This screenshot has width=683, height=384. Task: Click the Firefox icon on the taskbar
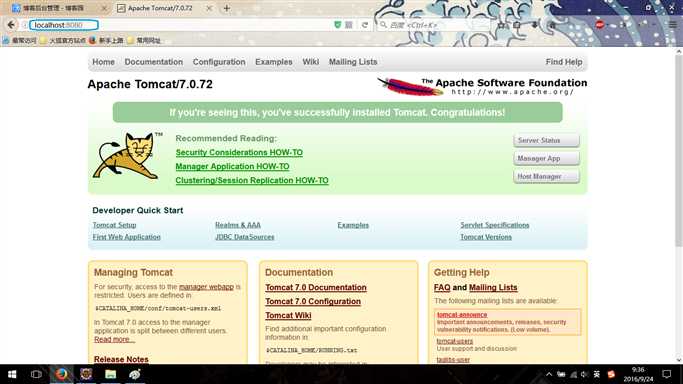(61, 374)
